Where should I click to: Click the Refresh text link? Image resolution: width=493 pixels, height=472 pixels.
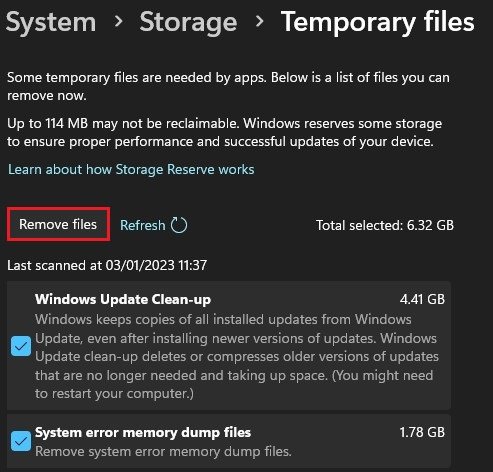click(x=143, y=225)
